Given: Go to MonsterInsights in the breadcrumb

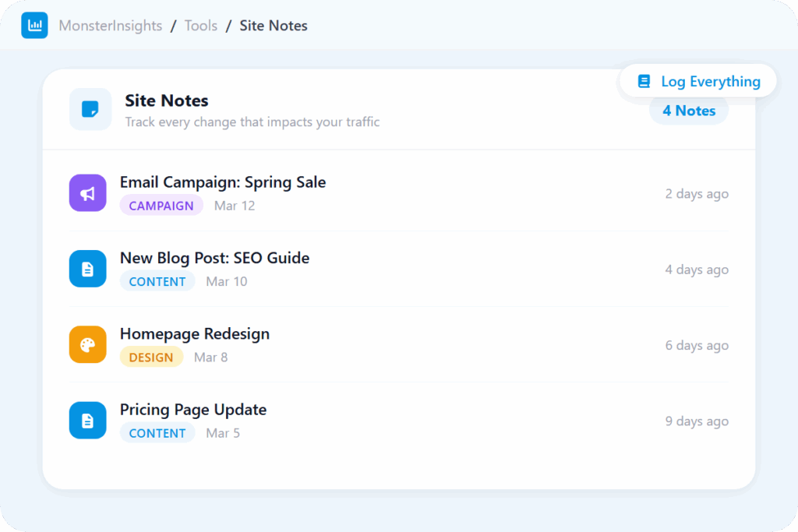Looking at the screenshot, I should click(x=111, y=26).
